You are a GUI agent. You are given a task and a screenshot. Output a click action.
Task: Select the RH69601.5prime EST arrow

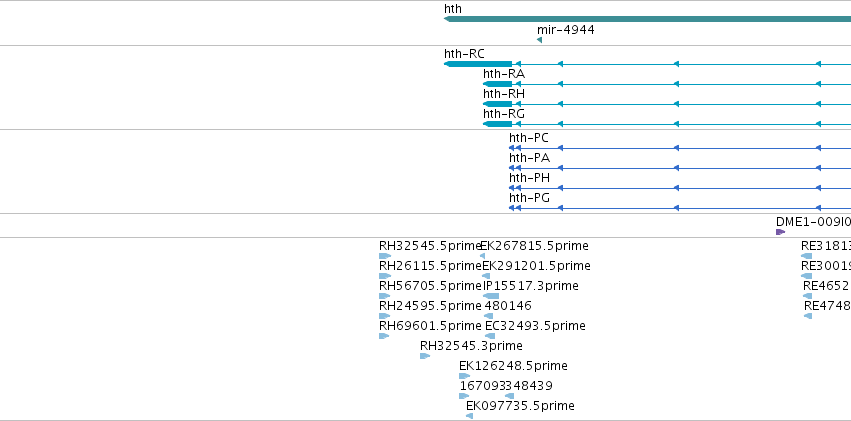384,336
